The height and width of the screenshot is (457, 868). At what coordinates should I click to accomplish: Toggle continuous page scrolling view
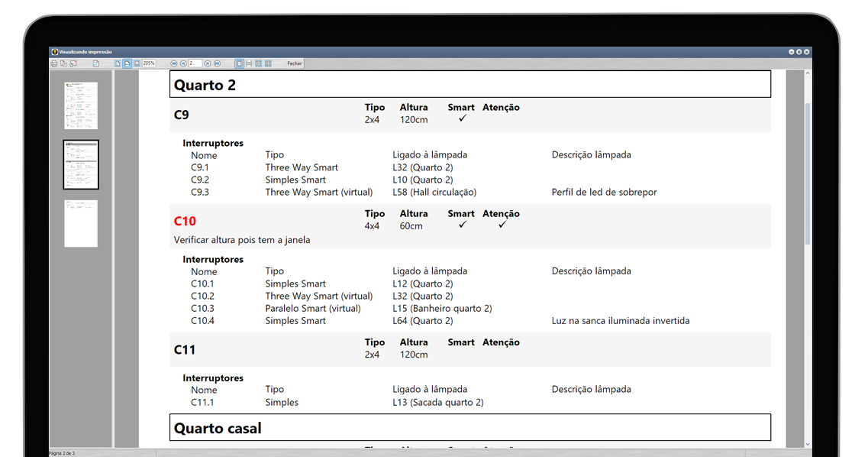pos(249,63)
